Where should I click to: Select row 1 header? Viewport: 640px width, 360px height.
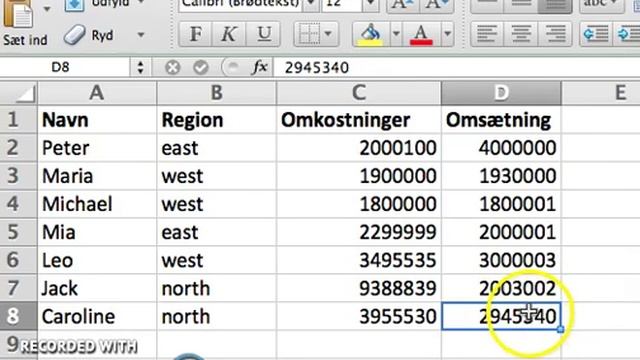coord(19,120)
